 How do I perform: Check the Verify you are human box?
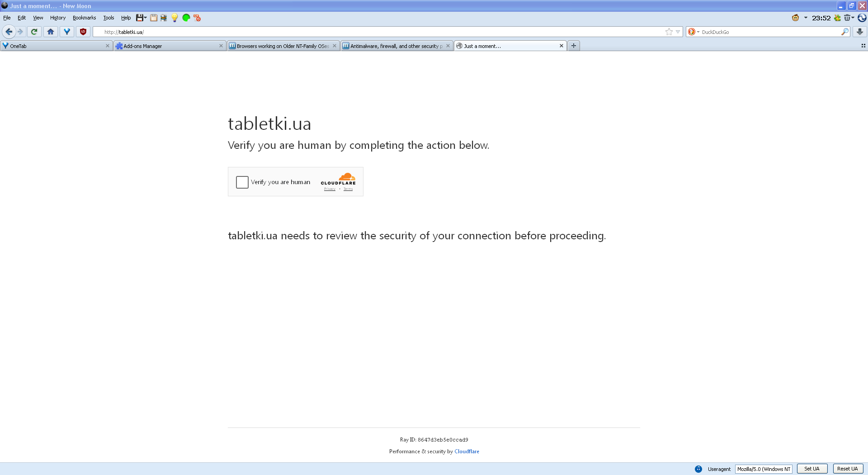tap(242, 182)
